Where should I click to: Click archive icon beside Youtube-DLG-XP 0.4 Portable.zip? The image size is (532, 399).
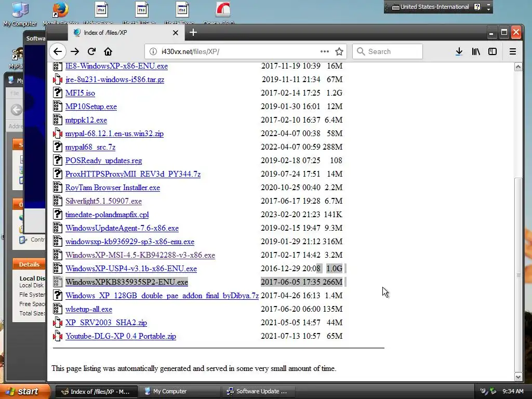click(x=58, y=336)
